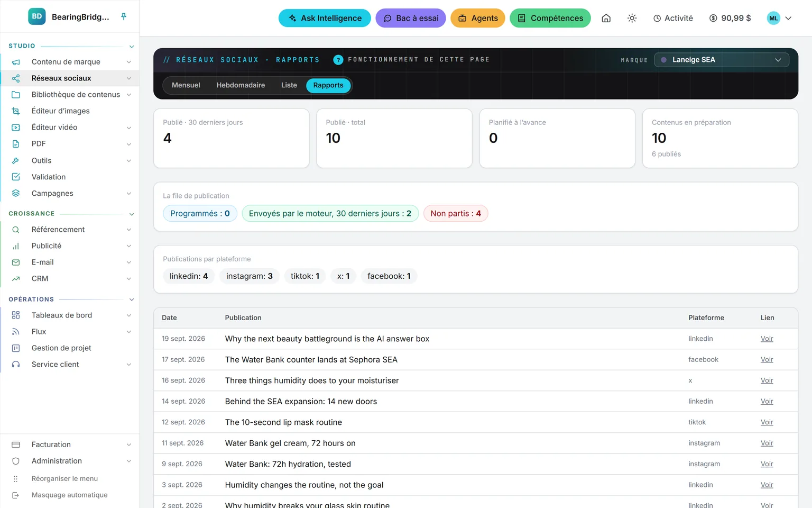Open the Activité panel
The image size is (812, 508).
(673, 18)
